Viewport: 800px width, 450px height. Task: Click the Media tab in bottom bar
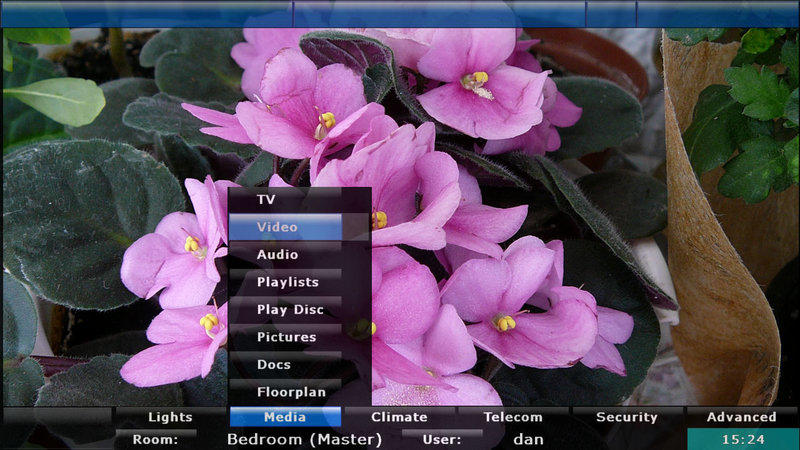pos(285,417)
